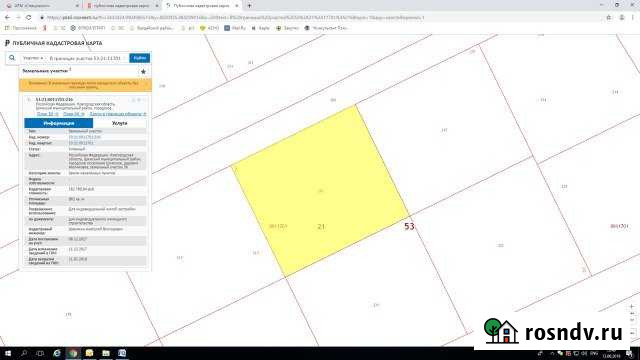Click the cadastral number link in the info table
This screenshot has width=640, height=360.
click(84, 137)
